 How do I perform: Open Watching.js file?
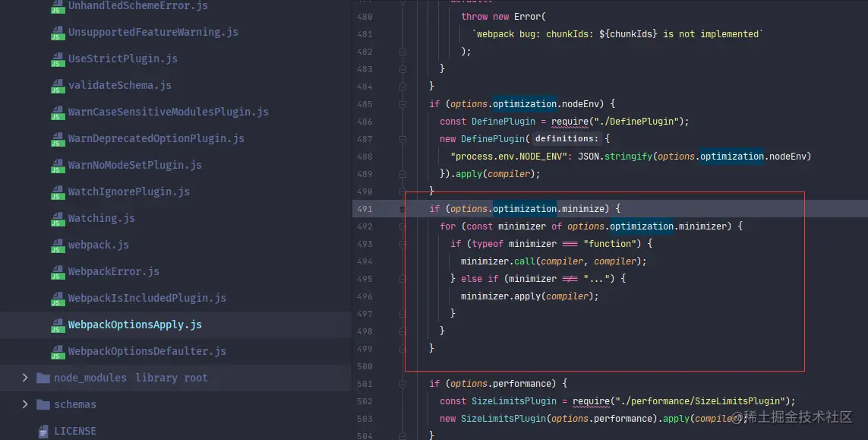pyautogui.click(x=101, y=218)
